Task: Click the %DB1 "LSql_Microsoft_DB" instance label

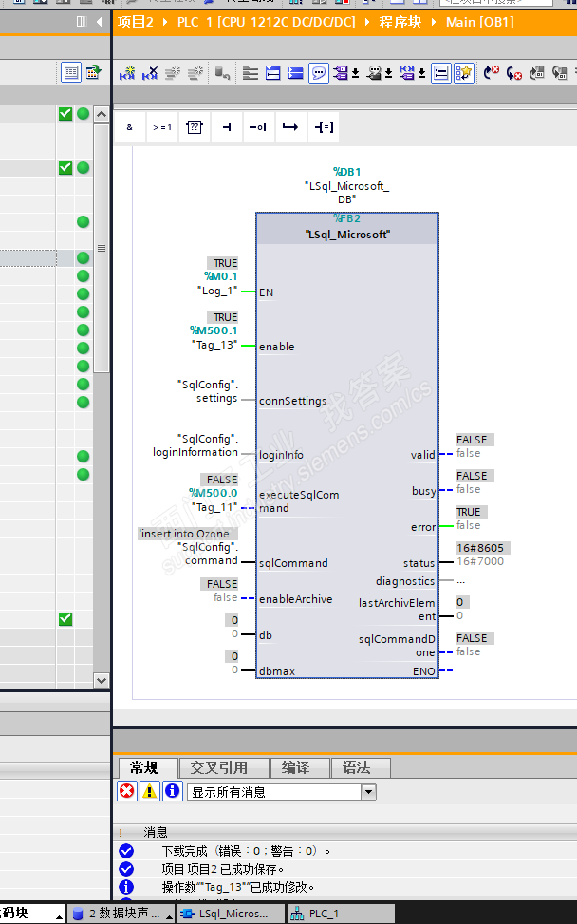Action: 346,185
